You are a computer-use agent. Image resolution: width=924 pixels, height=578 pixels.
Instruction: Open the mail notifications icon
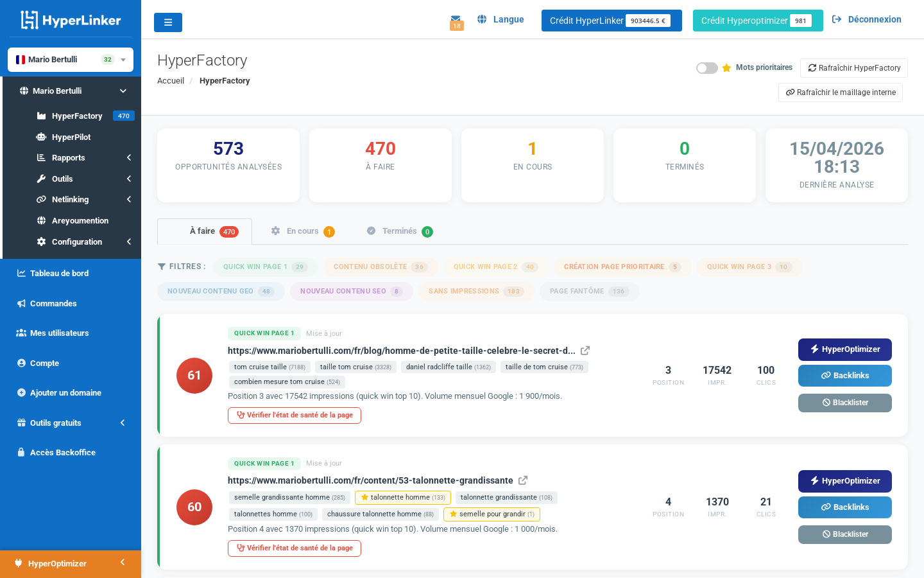[456, 21]
